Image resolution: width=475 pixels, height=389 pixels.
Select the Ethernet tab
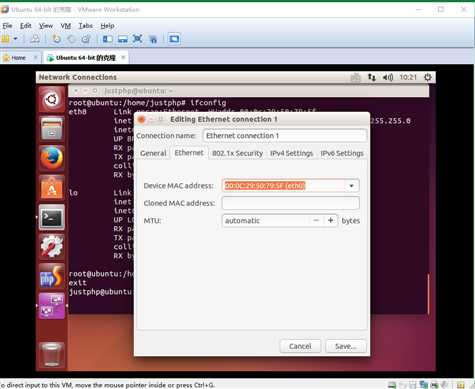(x=189, y=153)
